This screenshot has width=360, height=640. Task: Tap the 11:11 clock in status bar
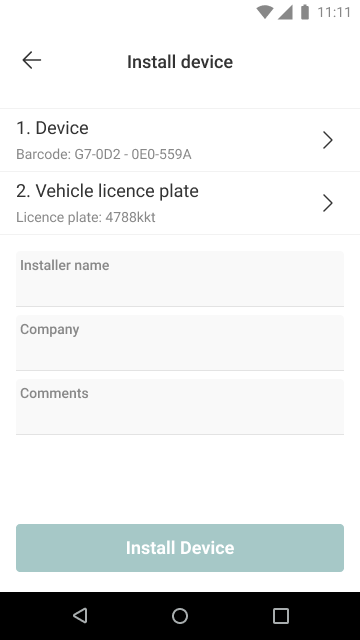pos(334,12)
